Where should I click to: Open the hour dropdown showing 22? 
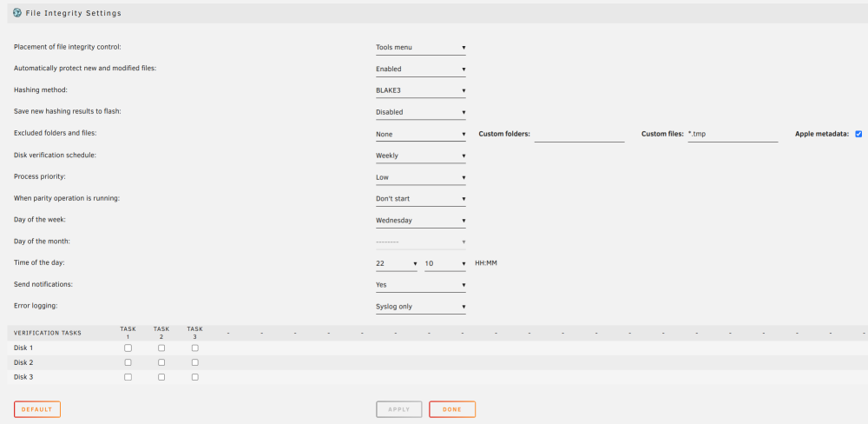(x=397, y=264)
